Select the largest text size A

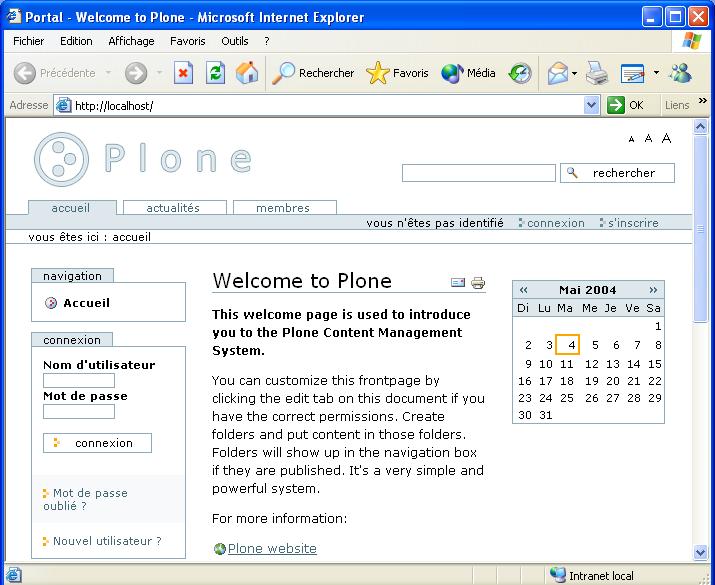click(x=666, y=139)
